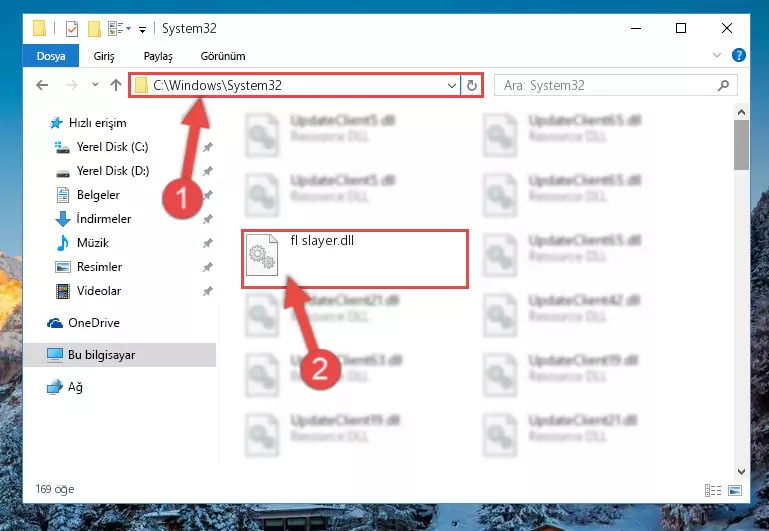This screenshot has width=769, height=531.
Task: Minimize the System32 window
Action: [x=636, y=28]
